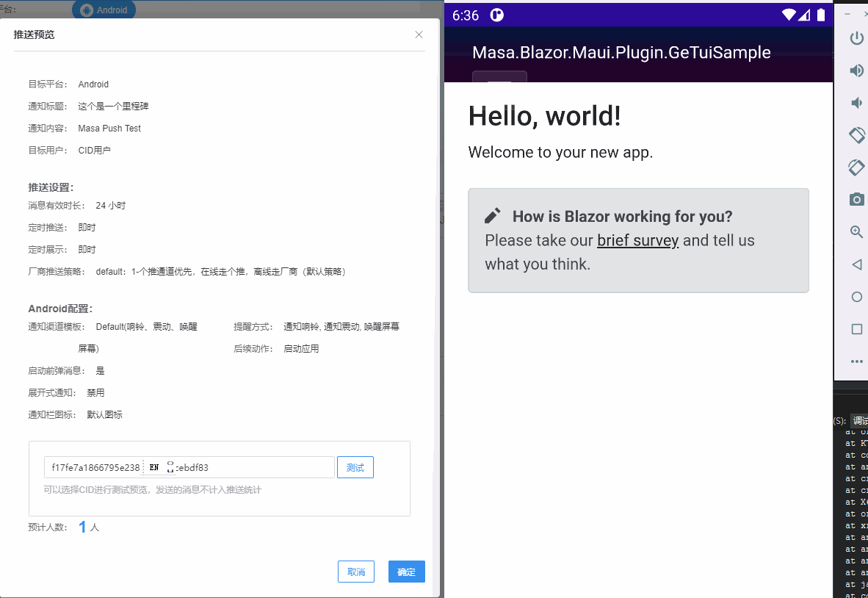Click the 默认图标 notification icon value

tap(104, 415)
